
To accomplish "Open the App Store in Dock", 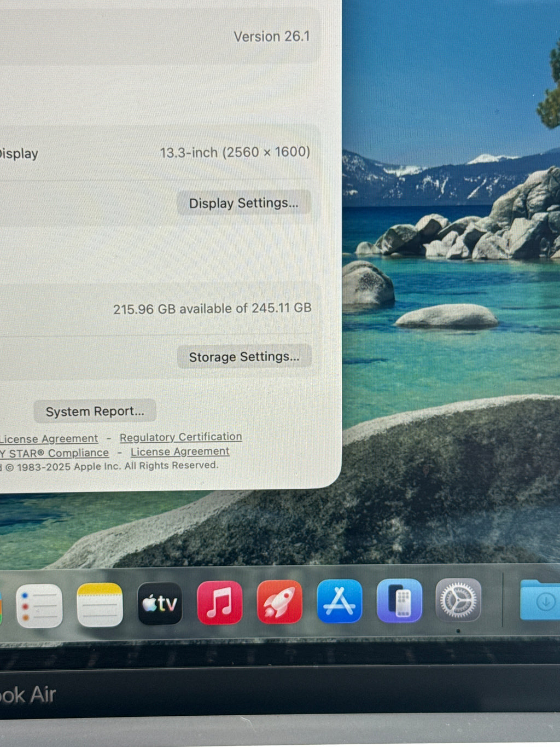I will tap(339, 601).
